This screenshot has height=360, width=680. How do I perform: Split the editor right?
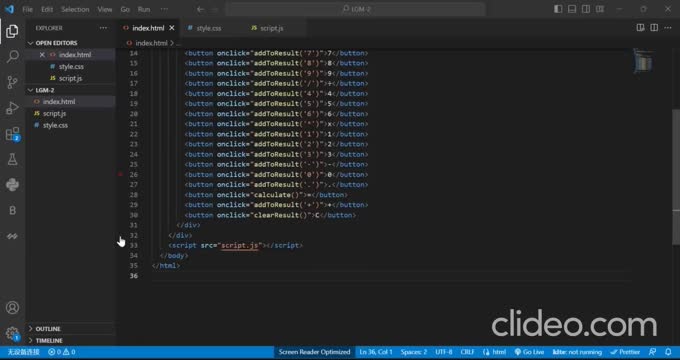point(654,28)
